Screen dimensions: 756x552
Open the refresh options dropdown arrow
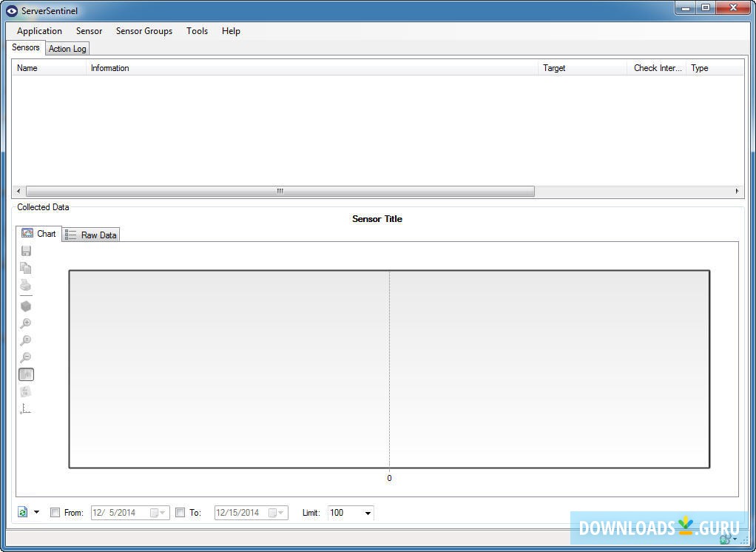tap(37, 512)
